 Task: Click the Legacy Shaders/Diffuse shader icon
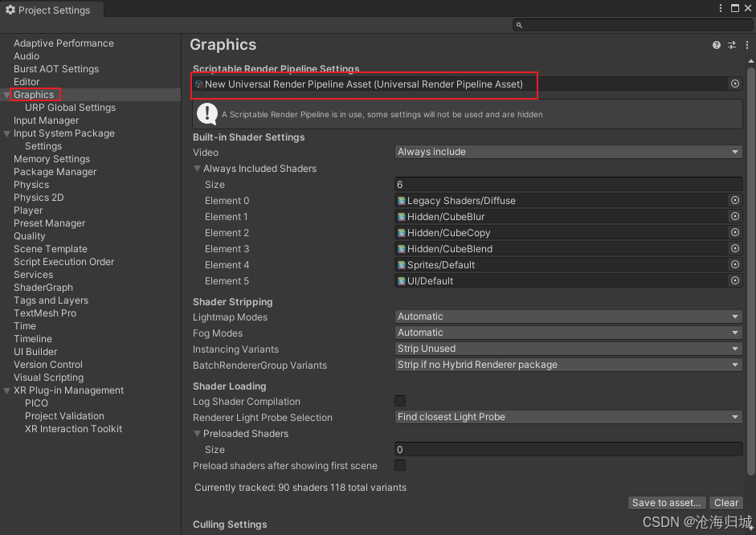pyautogui.click(x=401, y=201)
